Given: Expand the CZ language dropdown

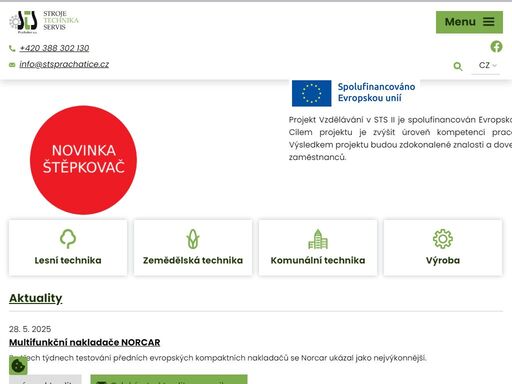Looking at the screenshot, I should pyautogui.click(x=486, y=65).
